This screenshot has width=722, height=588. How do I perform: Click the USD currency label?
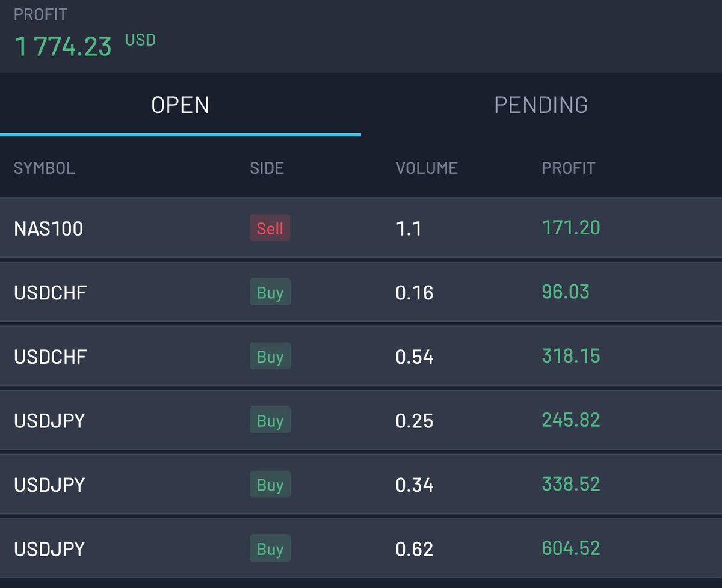click(140, 40)
